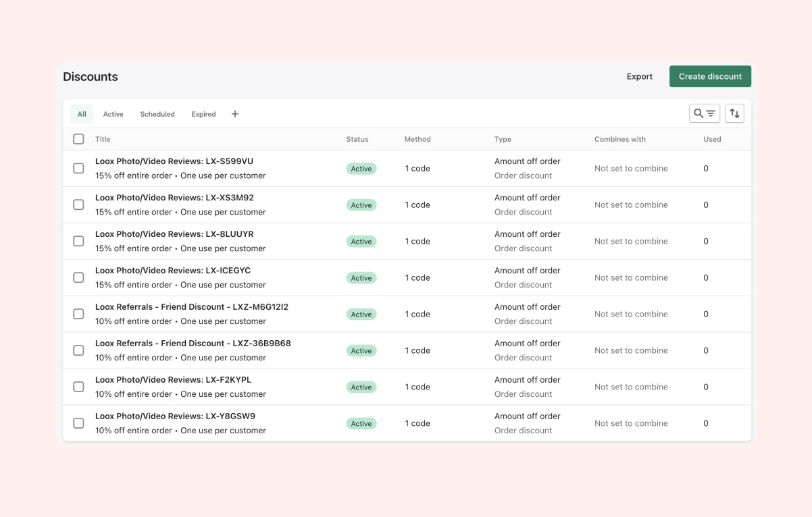The image size is (812, 517).
Task: Click Active badge in LXZ-M6G12I2 row
Action: coord(361,315)
